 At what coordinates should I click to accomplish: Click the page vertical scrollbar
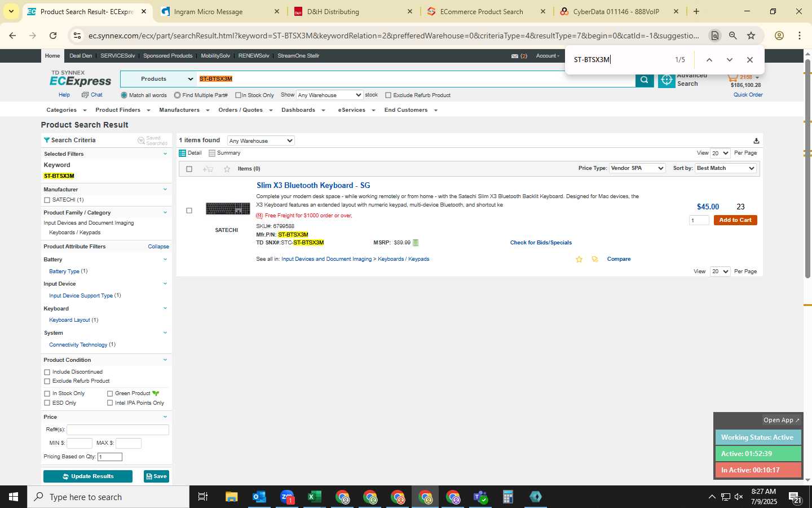807,169
